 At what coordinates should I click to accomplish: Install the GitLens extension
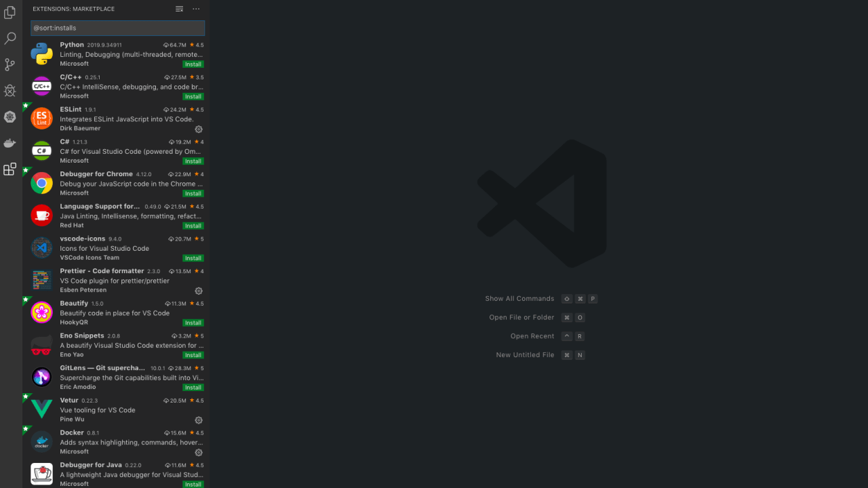pyautogui.click(x=193, y=388)
